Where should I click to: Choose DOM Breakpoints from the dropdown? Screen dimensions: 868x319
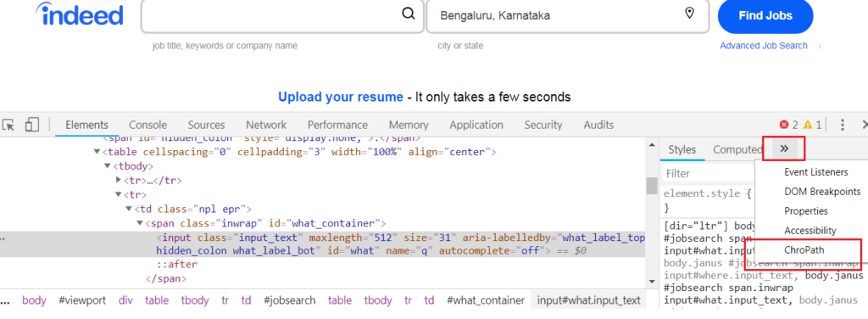pos(822,192)
